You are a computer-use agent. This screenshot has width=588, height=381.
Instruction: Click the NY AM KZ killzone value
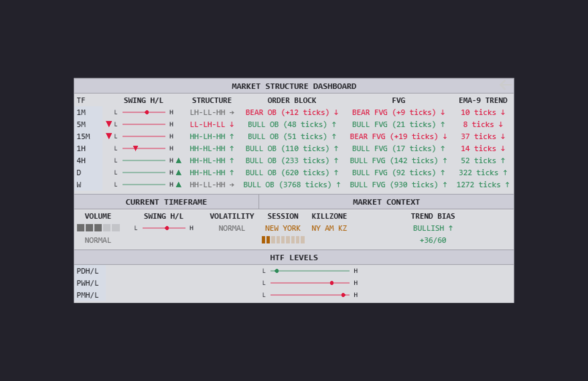(329, 228)
